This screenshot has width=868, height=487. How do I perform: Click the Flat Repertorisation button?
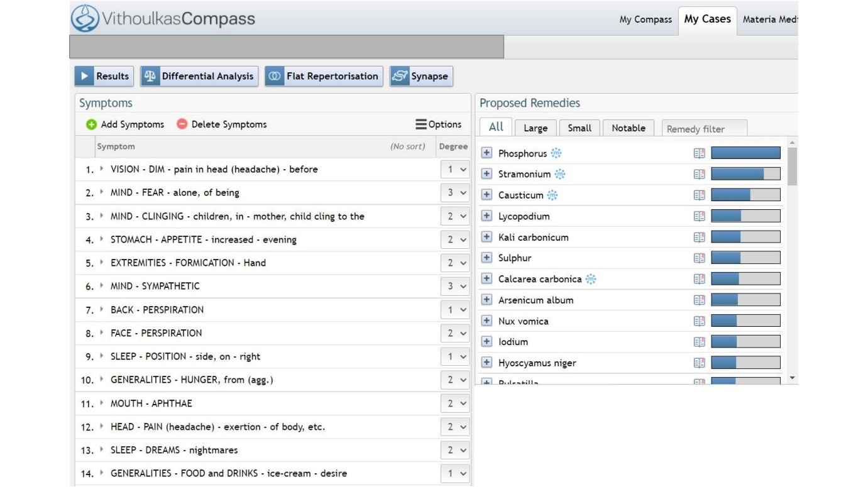click(x=324, y=76)
